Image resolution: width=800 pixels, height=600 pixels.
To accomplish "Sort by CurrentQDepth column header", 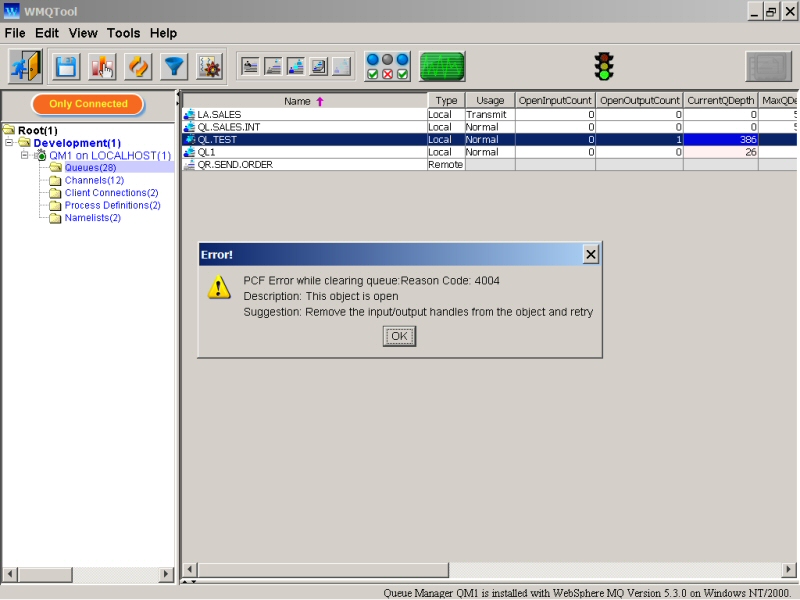I will (x=720, y=101).
